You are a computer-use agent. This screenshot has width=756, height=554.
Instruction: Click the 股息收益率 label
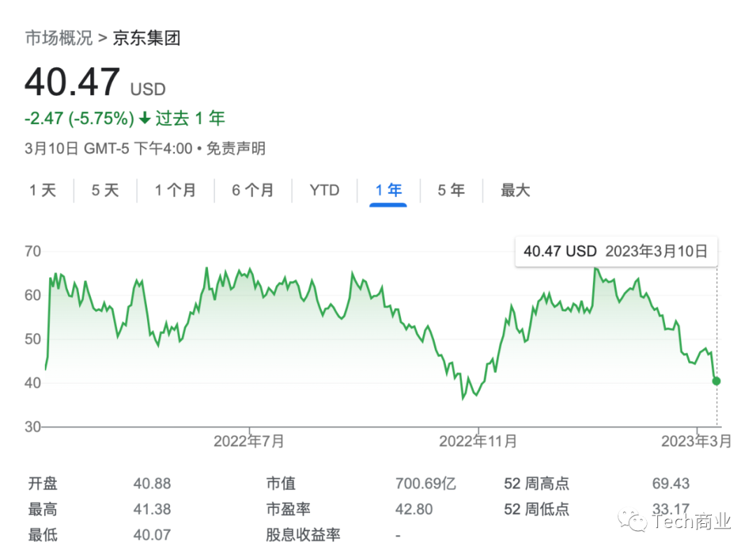[x=303, y=534]
